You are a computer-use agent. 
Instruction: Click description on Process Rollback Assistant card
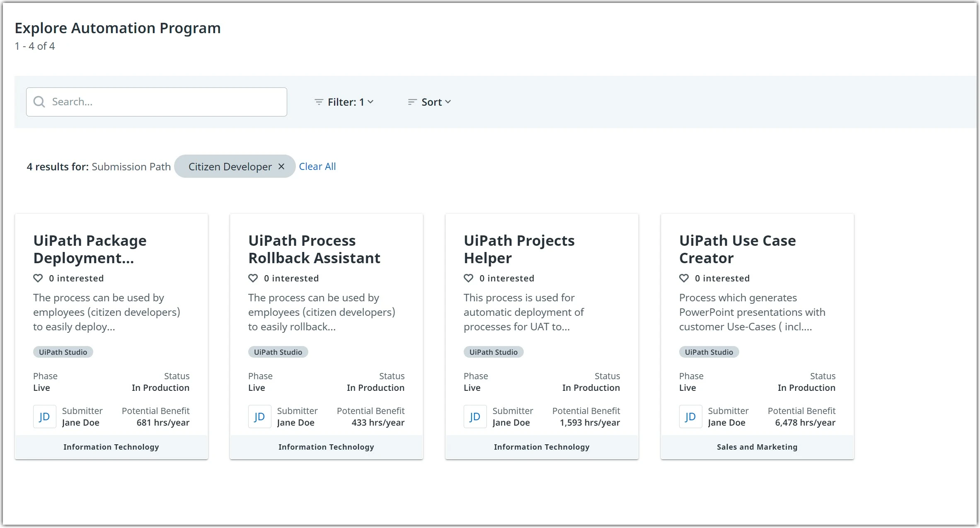tap(322, 312)
